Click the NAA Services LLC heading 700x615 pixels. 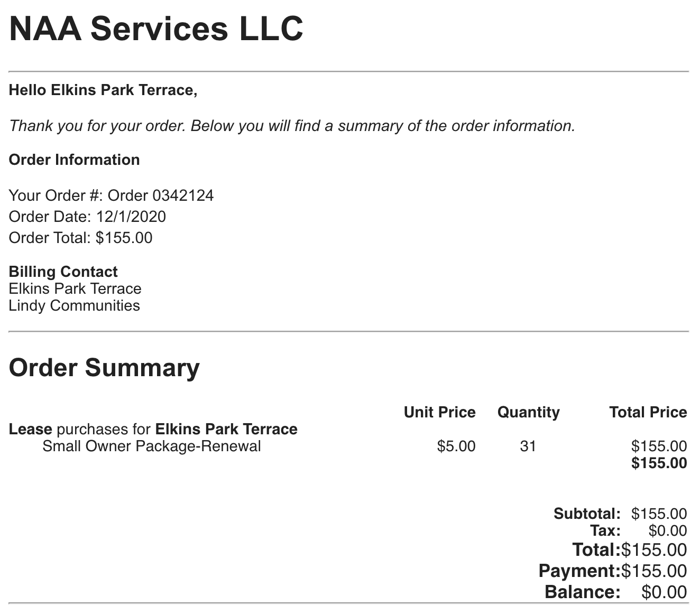pyautogui.click(x=156, y=29)
